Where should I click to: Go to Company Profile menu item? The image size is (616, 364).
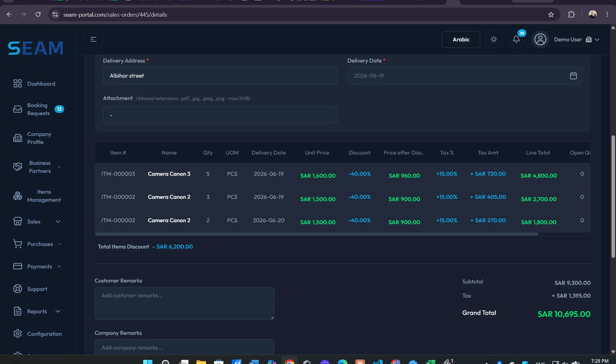39,138
